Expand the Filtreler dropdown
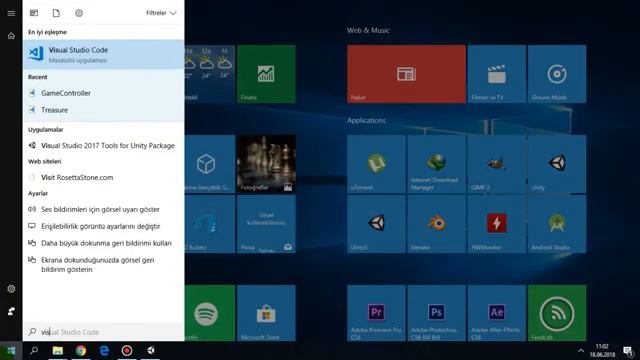The width and height of the screenshot is (640, 360). click(161, 13)
